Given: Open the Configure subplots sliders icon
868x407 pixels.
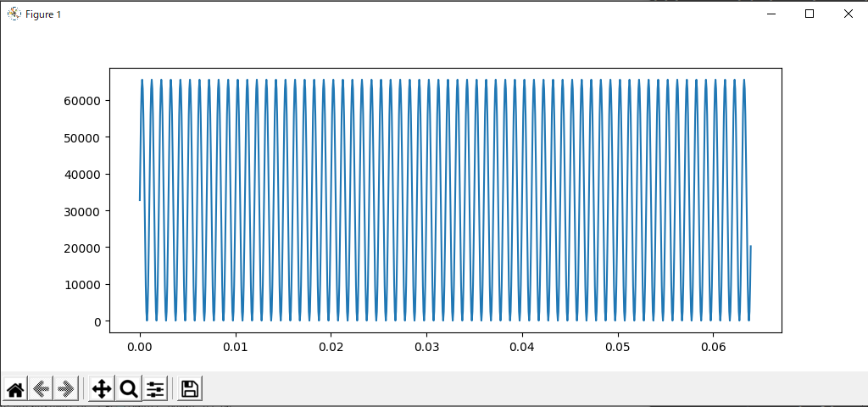Looking at the screenshot, I should pyautogui.click(x=155, y=389).
